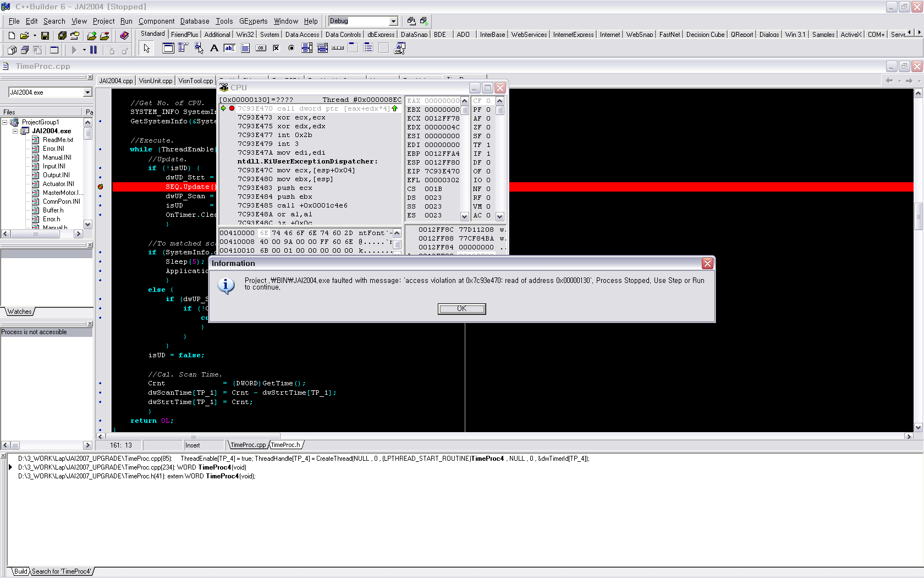Toggle breakpoint on SEQ.Update line
Image resolution: width=924 pixels, height=578 pixels.
coord(100,187)
